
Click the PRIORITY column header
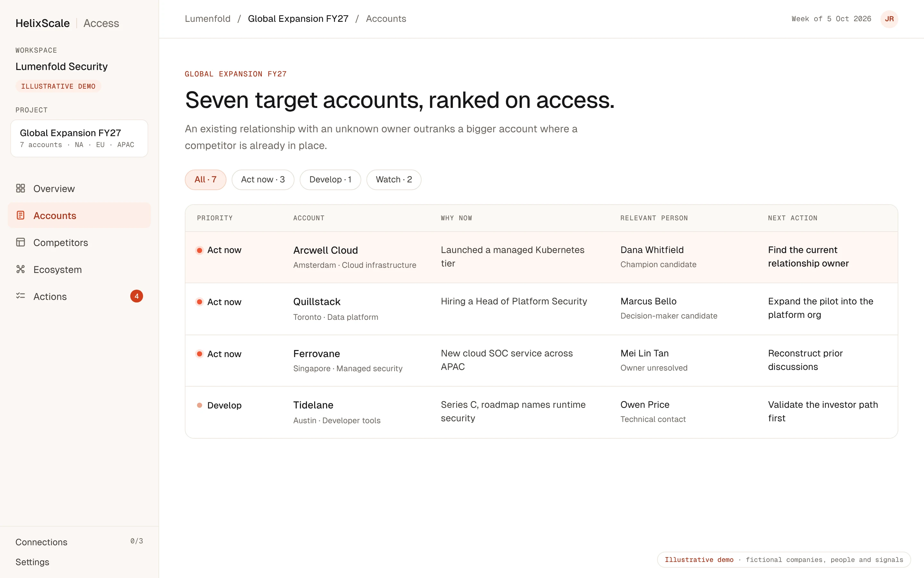coord(215,218)
